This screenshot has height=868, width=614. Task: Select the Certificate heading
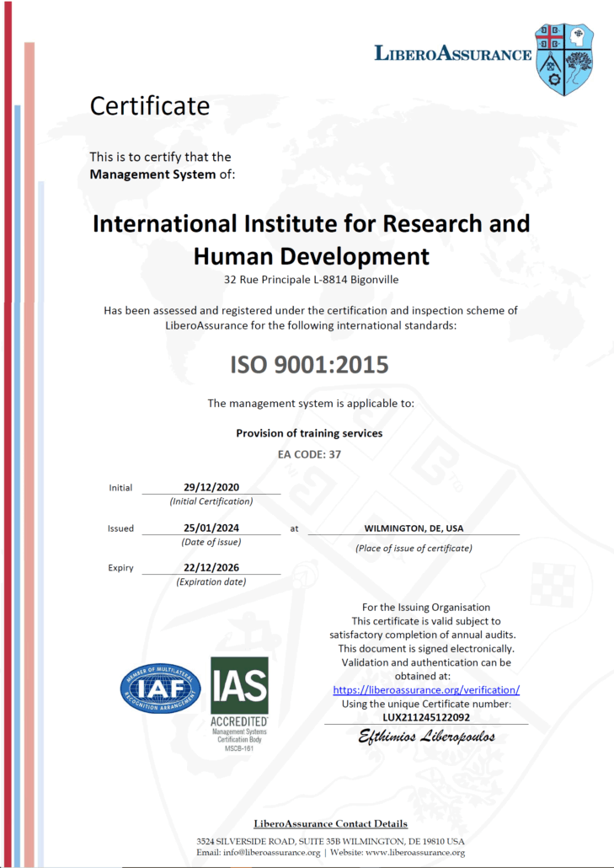(150, 105)
